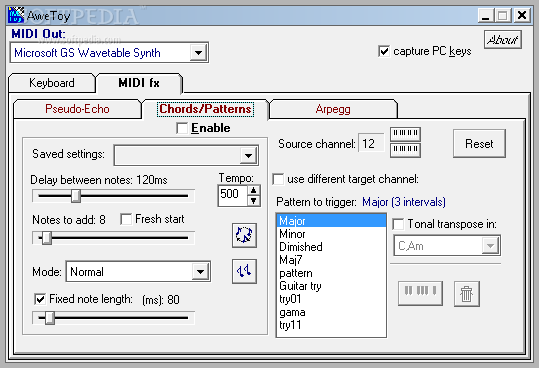539x368 pixels.
Task: Click the trash can delete pattern button
Action: point(466,294)
